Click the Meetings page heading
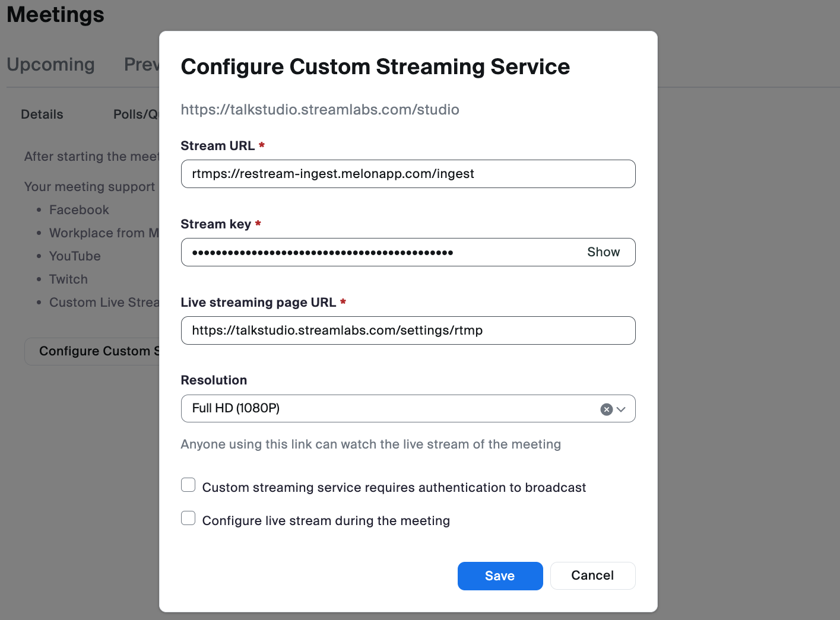Image resolution: width=840 pixels, height=620 pixels. pos(55,14)
